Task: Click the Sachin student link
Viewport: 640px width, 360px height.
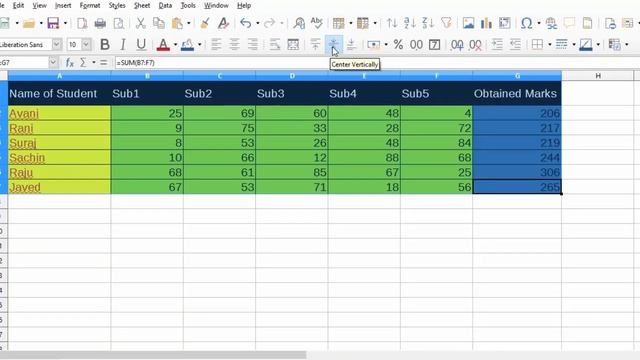Action: click(x=27, y=158)
